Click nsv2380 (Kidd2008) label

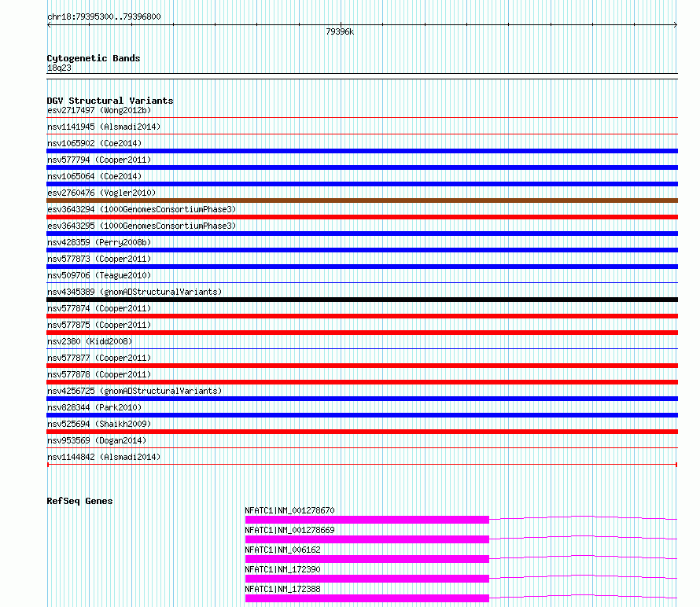[90, 341]
